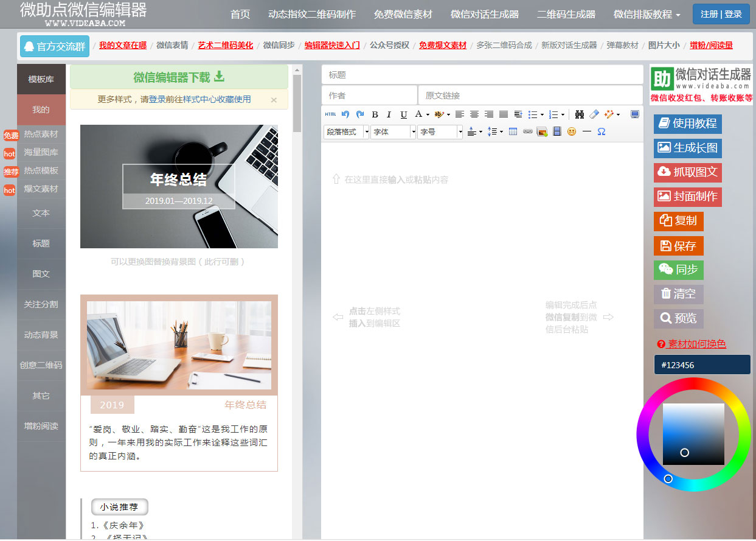Viewport: 756px width, 541px height.
Task: Toggle underline formatting
Action: 404,114
